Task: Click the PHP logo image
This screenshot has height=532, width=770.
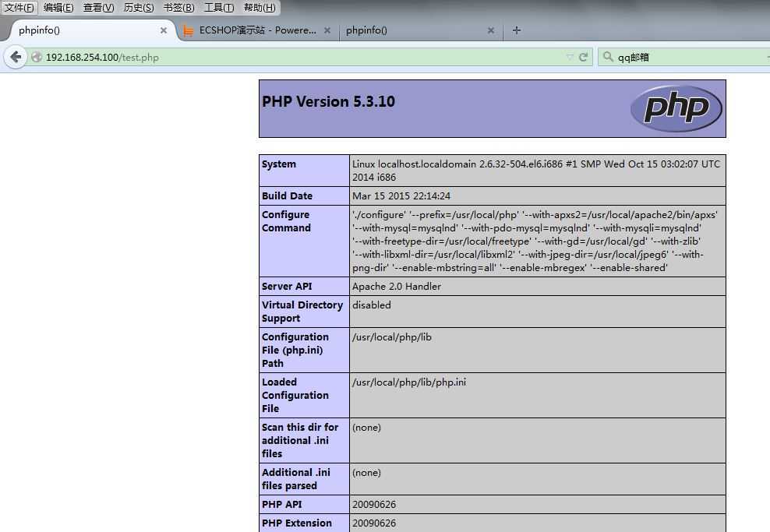Action: tap(676, 108)
